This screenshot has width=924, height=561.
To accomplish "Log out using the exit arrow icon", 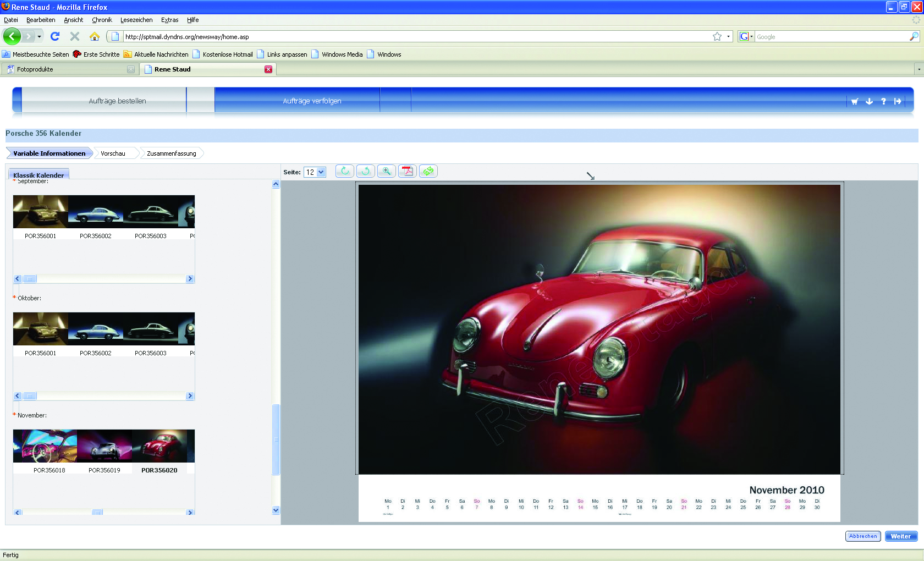I will (898, 101).
